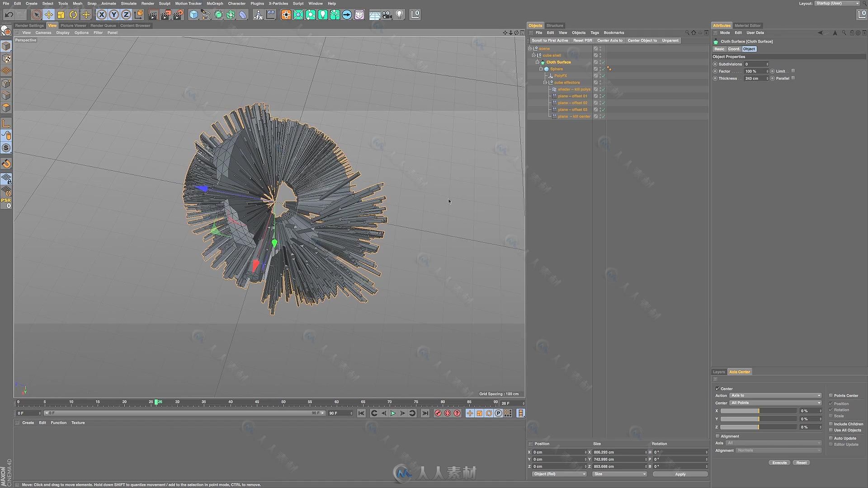
Task: Toggle Z axis lock
Action: pos(126,15)
